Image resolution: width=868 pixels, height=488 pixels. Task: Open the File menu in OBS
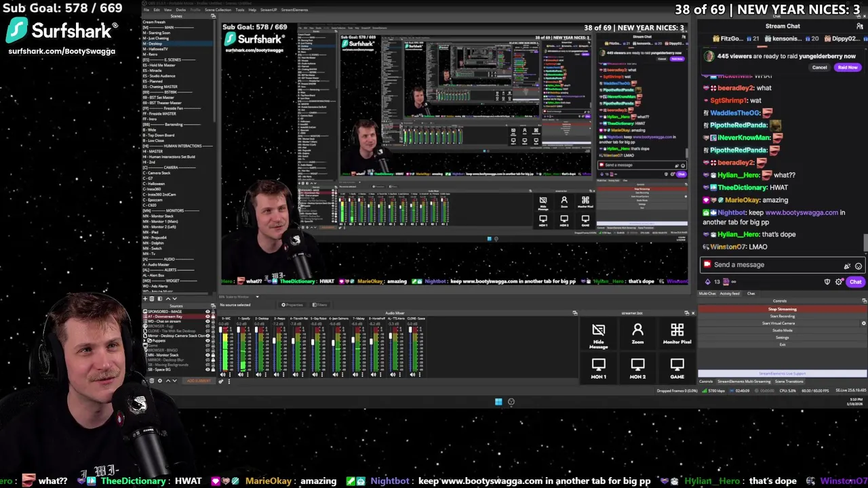146,9
